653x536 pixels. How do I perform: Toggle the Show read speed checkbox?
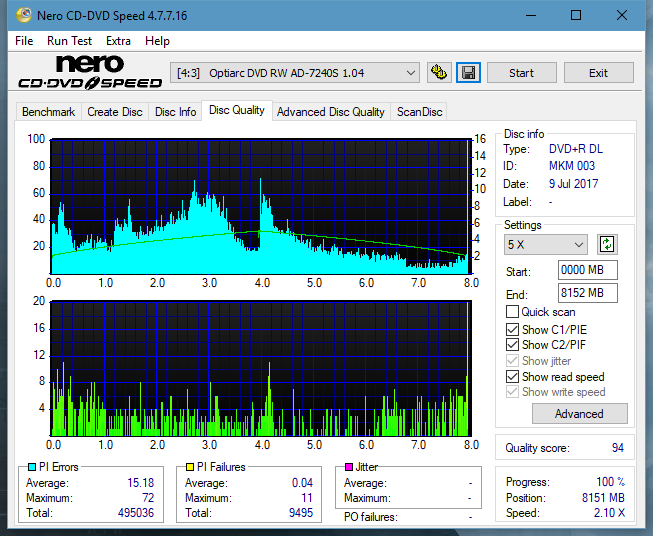click(512, 376)
